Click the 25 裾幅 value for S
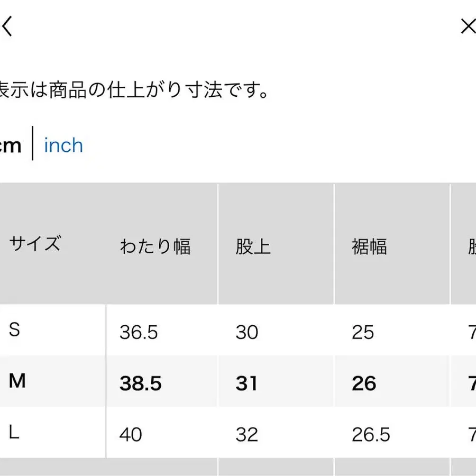The height and width of the screenshot is (476, 476). [363, 332]
